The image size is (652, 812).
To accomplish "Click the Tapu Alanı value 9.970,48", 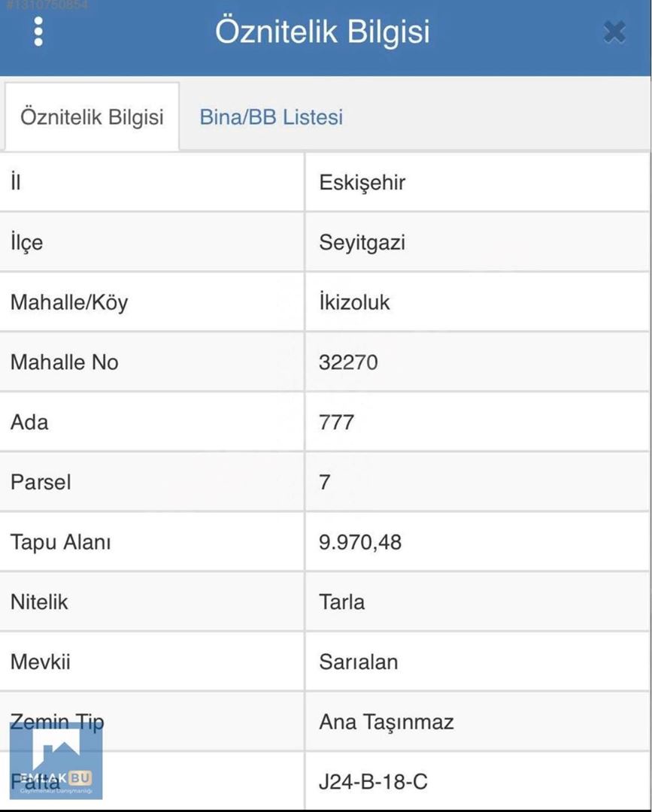I will (x=360, y=541).
